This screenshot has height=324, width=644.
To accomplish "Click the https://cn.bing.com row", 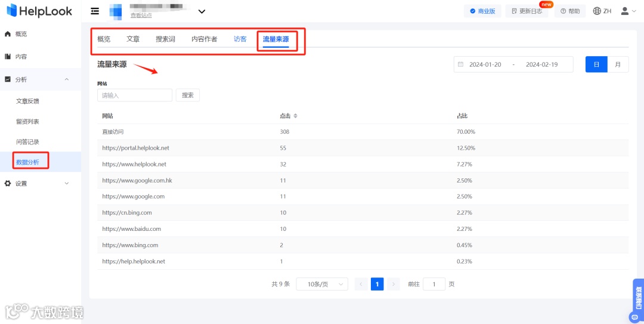I will pyautogui.click(x=363, y=212).
